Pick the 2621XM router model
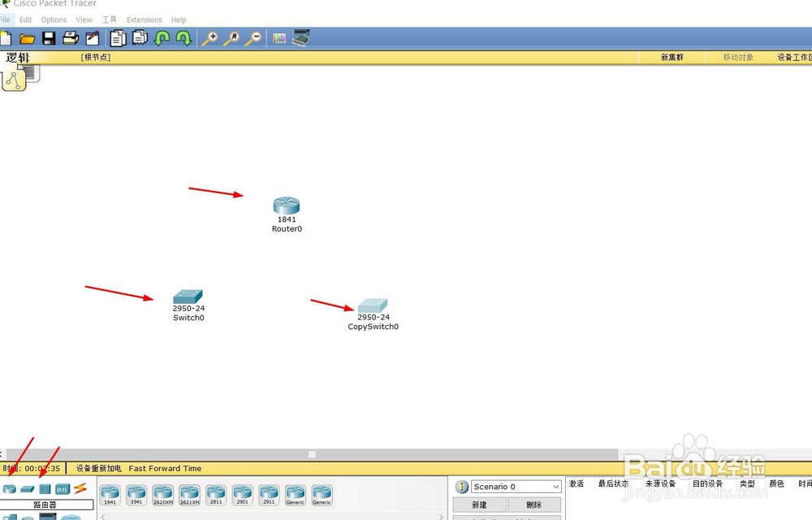The width and height of the screenshot is (812, 520). (189, 495)
